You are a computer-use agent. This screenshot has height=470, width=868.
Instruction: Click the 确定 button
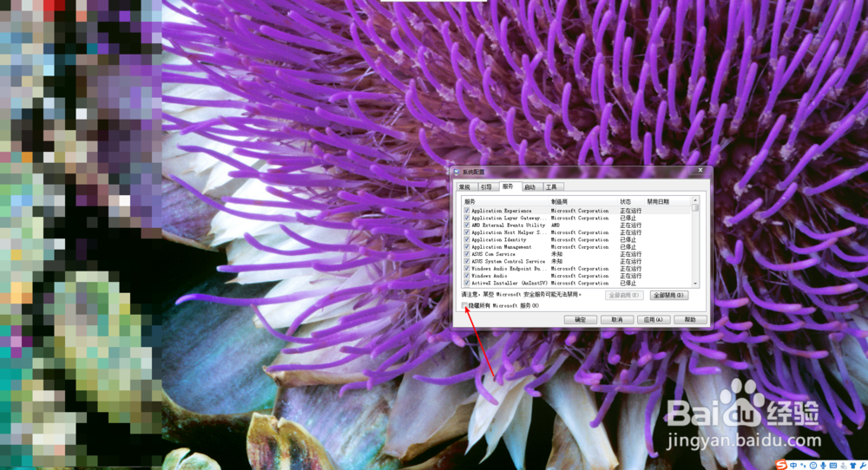click(580, 320)
